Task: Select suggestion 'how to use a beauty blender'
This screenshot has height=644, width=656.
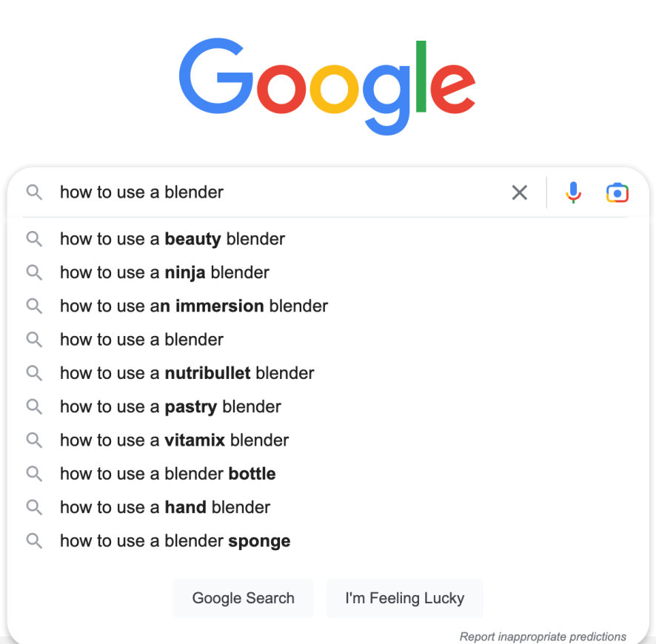Action: [x=328, y=239]
